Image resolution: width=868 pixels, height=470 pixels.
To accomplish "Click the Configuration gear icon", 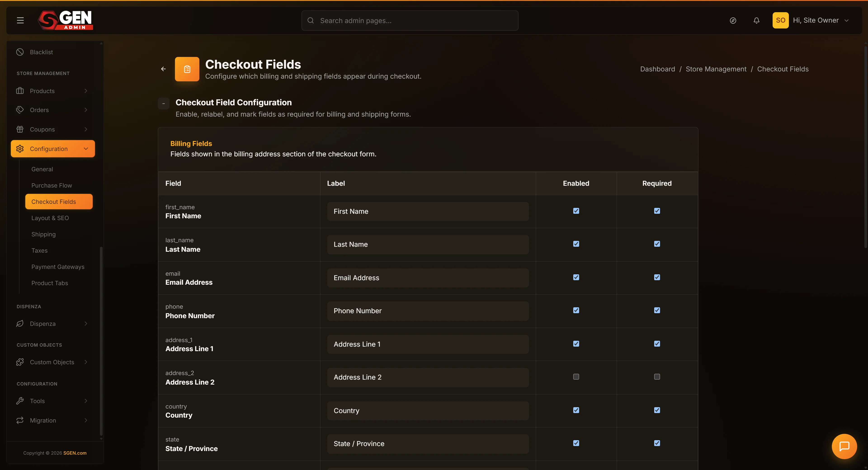I will pos(20,149).
